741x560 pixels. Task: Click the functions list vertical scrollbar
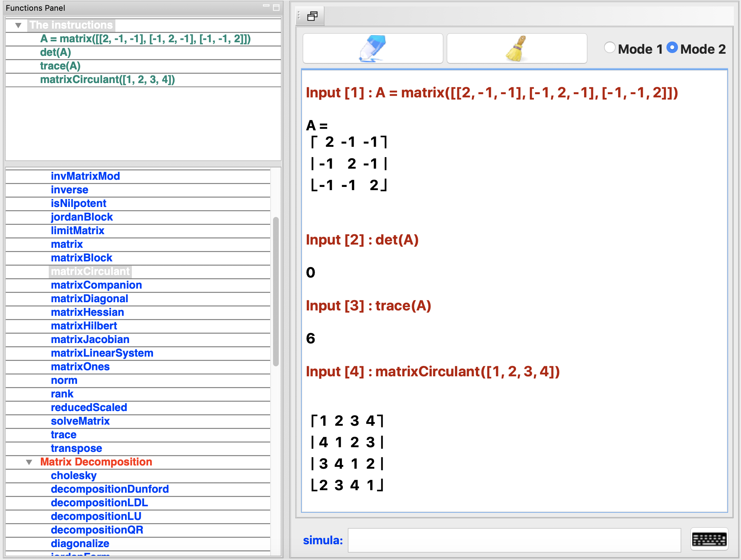click(276, 291)
